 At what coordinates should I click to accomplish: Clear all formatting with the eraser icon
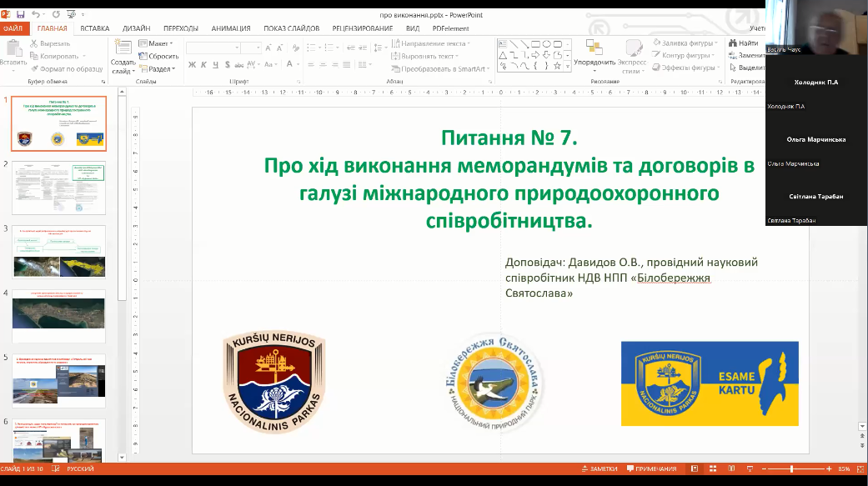pyautogui.click(x=294, y=48)
